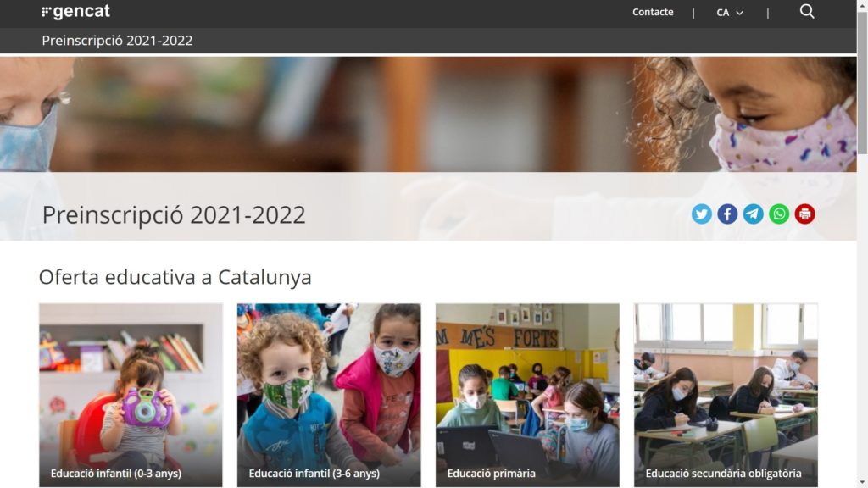Click the Educació primària caption text
The width and height of the screenshot is (868, 488).
point(491,474)
